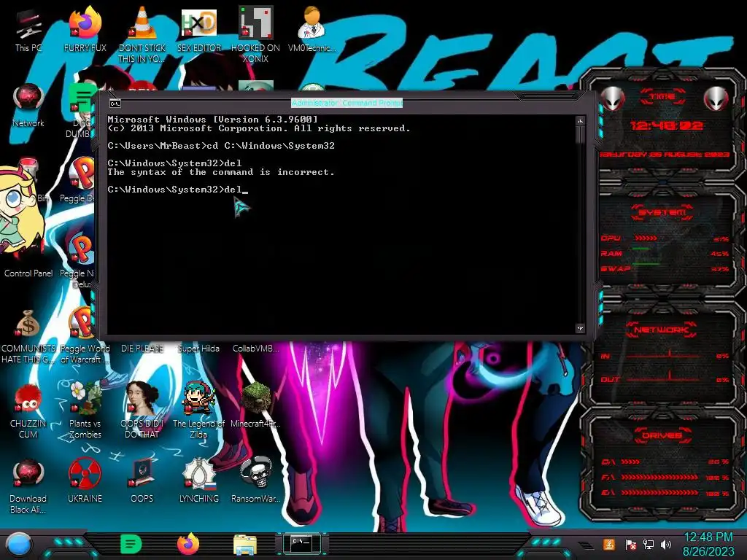This screenshot has height=560, width=747.
Task: Open the green notes app on taskbar
Action: pos(131,544)
